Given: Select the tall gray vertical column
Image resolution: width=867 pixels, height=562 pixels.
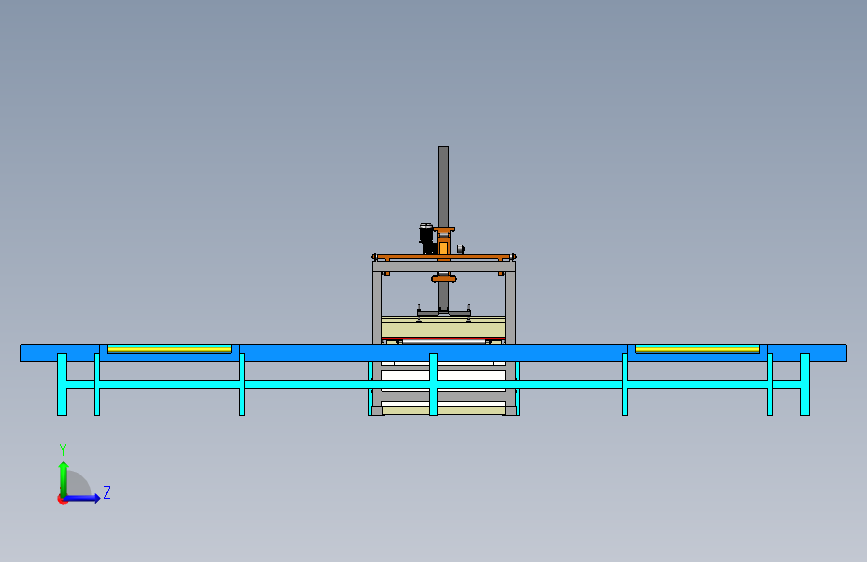Looking at the screenshot, I should pyautogui.click(x=443, y=187).
